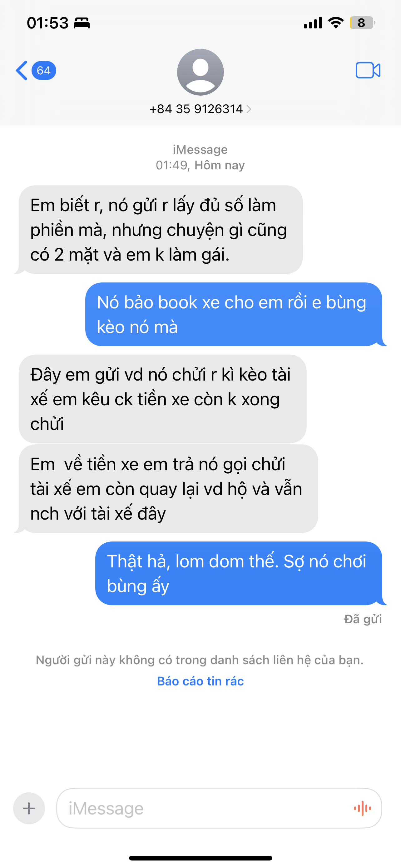Tap the Đã gửi delivery status
Screen dimensions: 401x868
click(363, 619)
